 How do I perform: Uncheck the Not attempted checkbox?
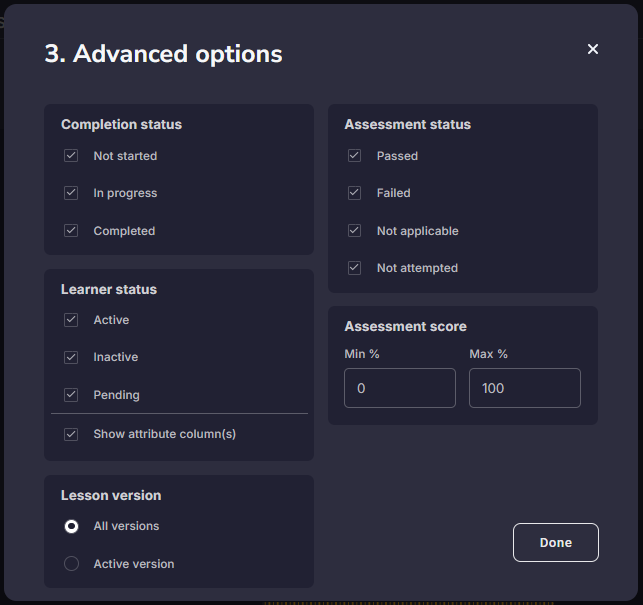coord(354,268)
